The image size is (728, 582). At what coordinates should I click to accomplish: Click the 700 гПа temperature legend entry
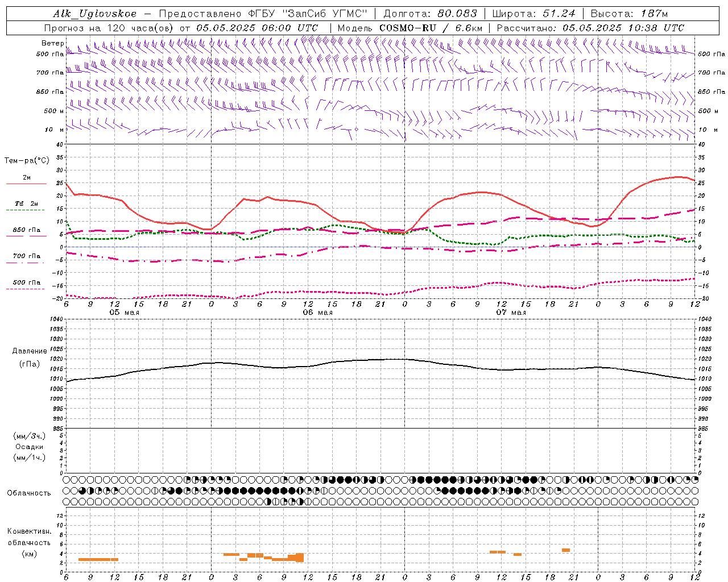tap(26, 256)
